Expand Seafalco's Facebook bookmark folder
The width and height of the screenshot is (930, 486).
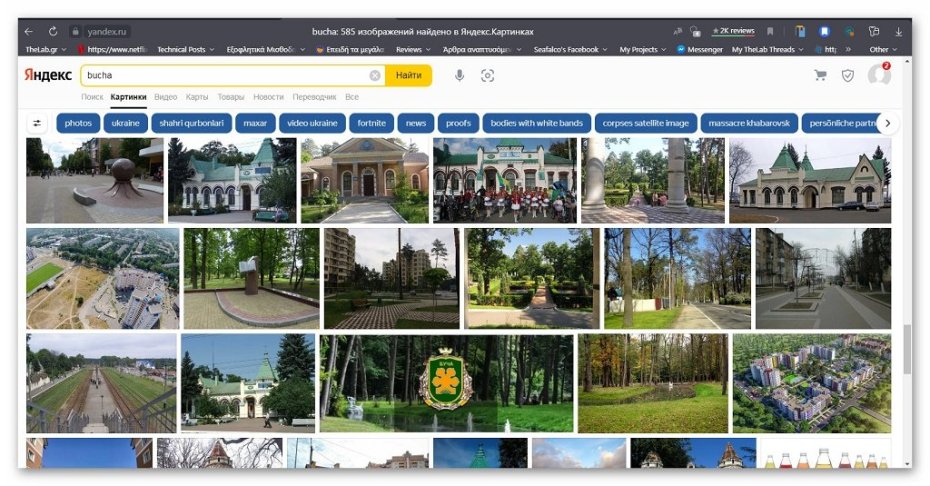point(570,49)
